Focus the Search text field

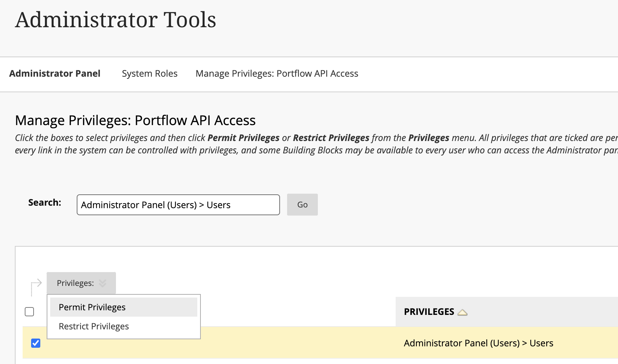[178, 205]
